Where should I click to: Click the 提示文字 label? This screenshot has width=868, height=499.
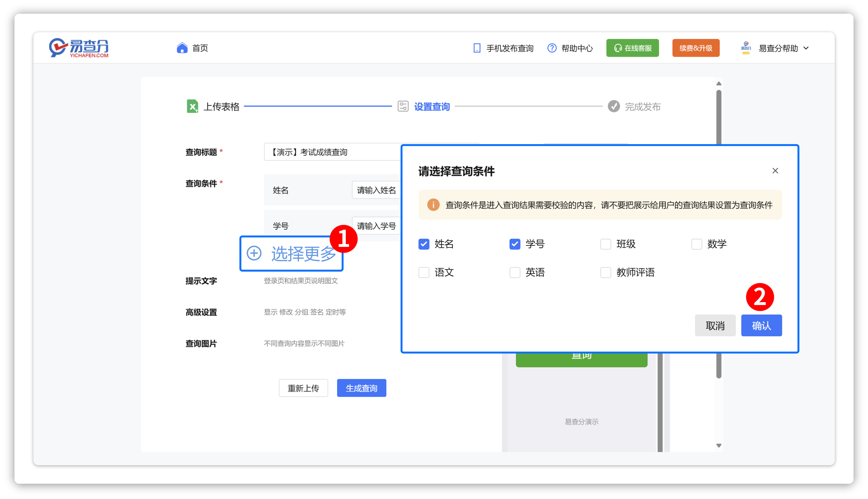201,281
